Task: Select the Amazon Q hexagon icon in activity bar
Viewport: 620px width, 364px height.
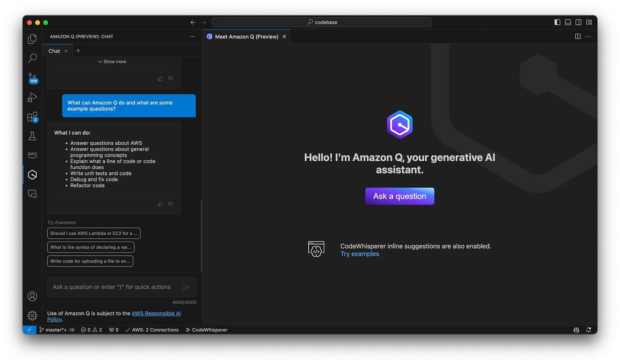Action: coord(32,175)
